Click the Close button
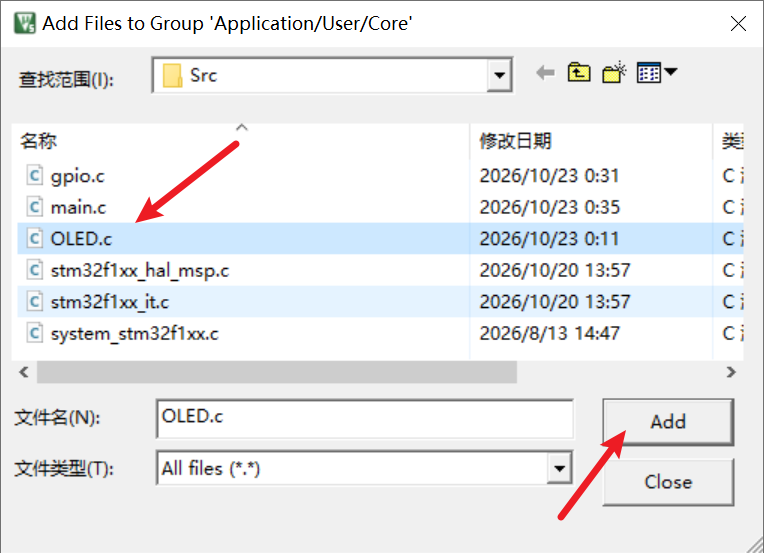Screen dimensions: 764x553 (x=668, y=482)
